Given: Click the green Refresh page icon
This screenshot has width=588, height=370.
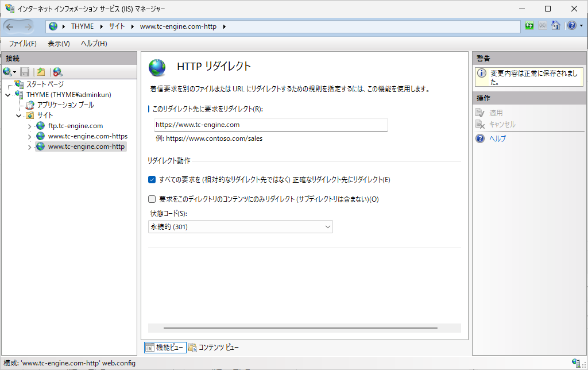Looking at the screenshot, I should click(529, 25).
